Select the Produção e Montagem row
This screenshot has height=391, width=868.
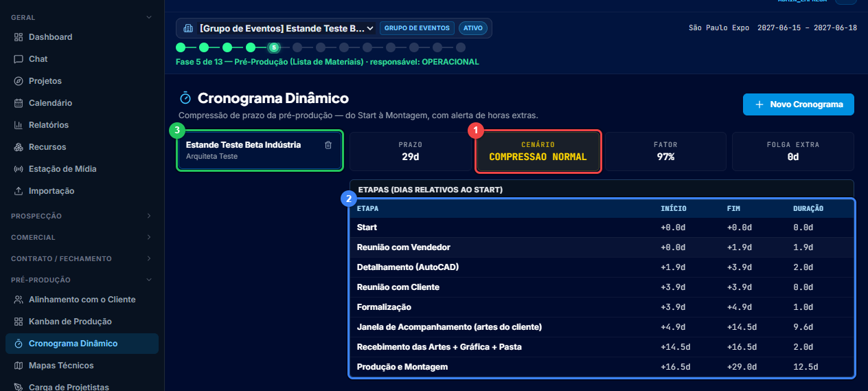pyautogui.click(x=602, y=367)
